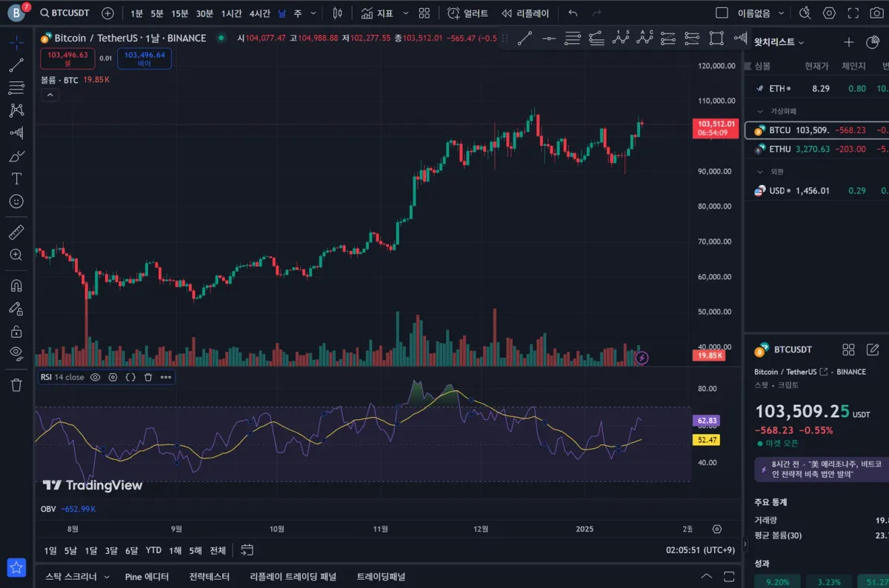Undo the last chart action
This screenshot has width=889, height=588.
coord(573,13)
